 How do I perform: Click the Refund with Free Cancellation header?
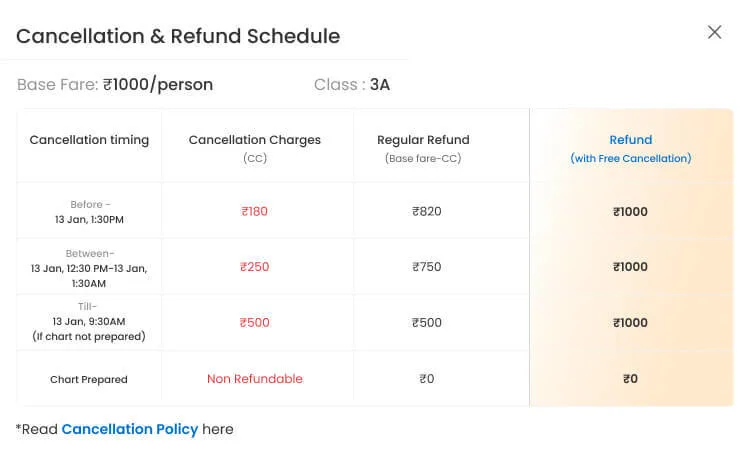(630, 147)
